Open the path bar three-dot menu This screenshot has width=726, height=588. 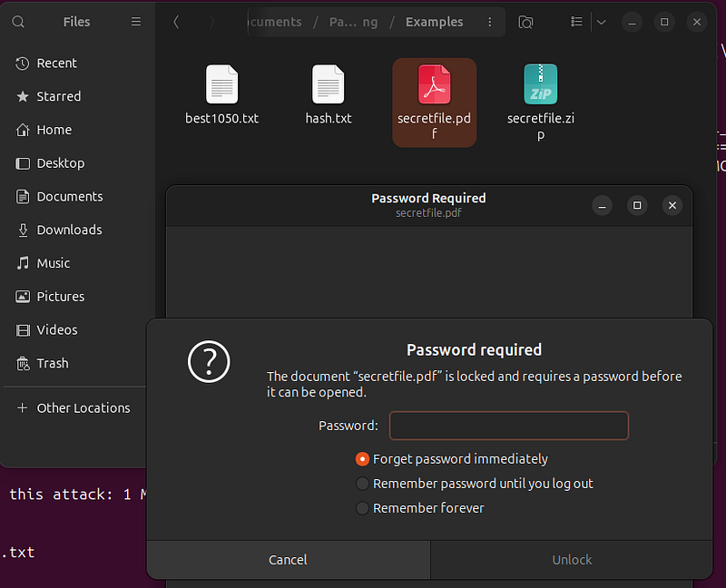(490, 22)
